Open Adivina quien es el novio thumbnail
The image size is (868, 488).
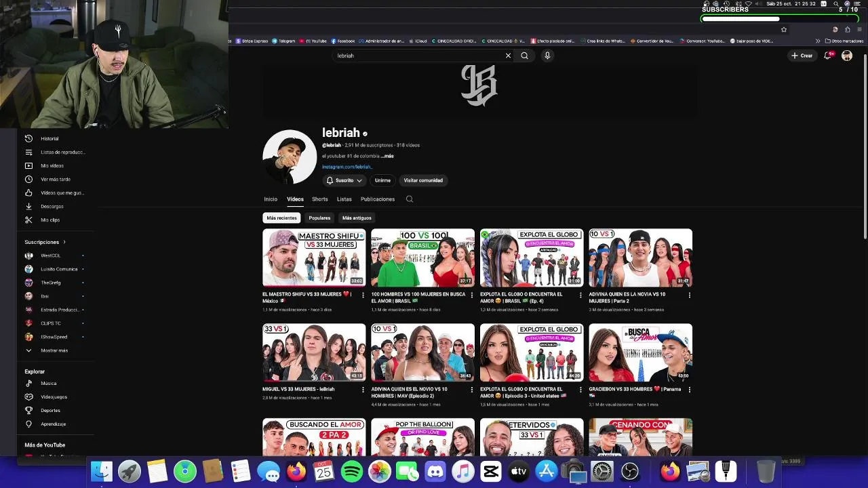[x=423, y=352]
